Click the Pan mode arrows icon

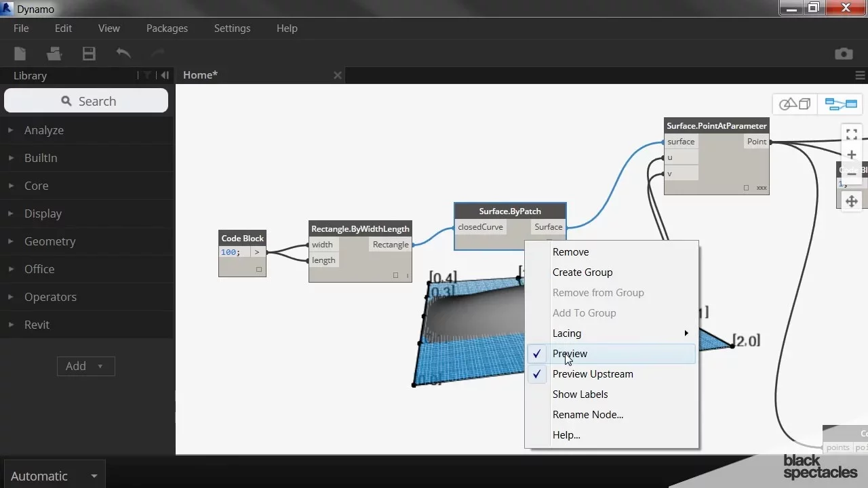(852, 201)
